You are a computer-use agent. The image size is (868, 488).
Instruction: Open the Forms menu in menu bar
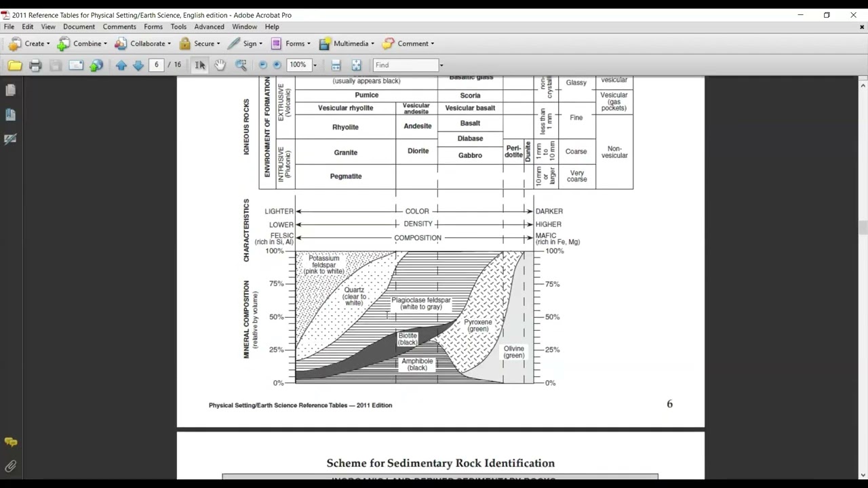[153, 26]
